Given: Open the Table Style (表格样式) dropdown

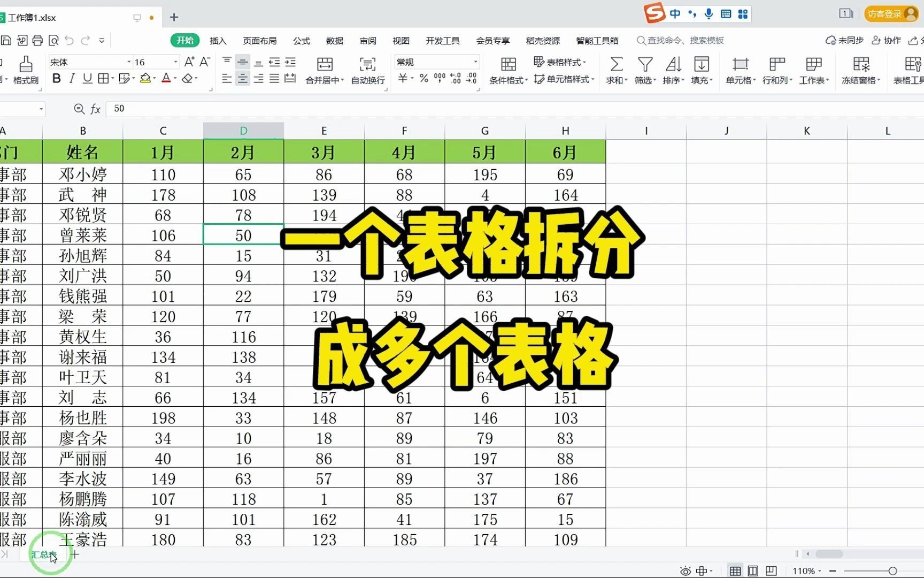Looking at the screenshot, I should (560, 62).
